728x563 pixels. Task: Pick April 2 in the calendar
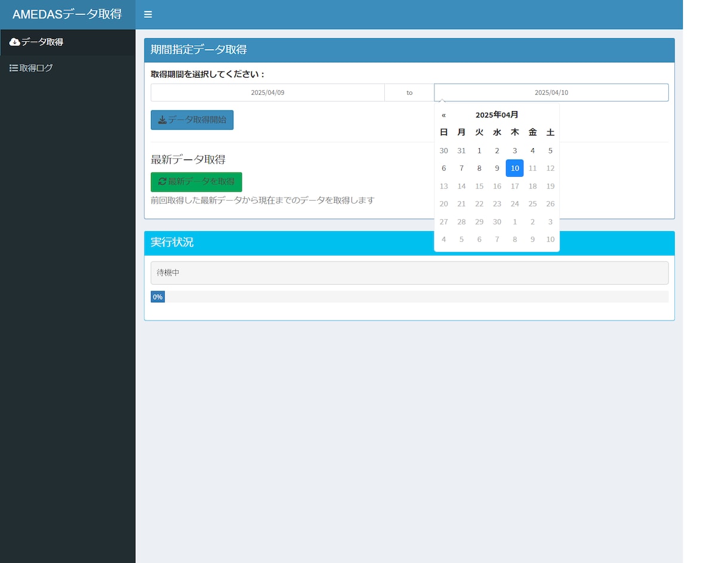pyautogui.click(x=497, y=150)
